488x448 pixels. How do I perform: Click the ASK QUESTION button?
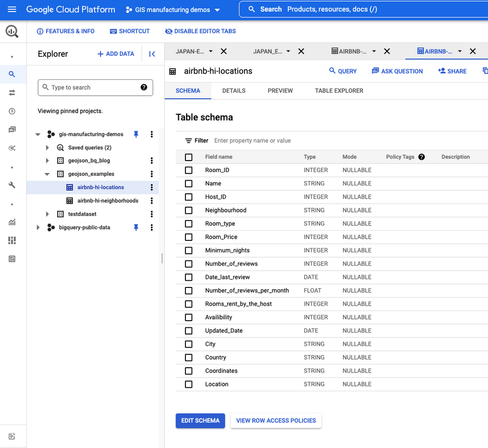pos(397,71)
